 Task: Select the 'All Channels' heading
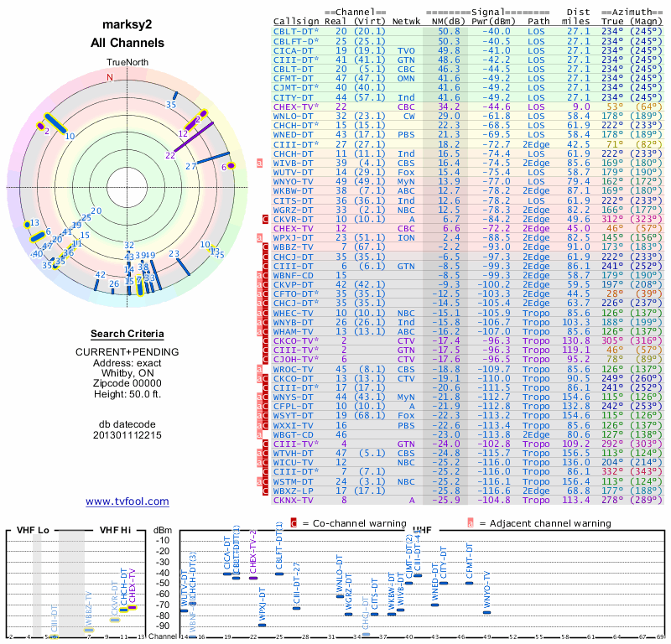click(x=127, y=43)
